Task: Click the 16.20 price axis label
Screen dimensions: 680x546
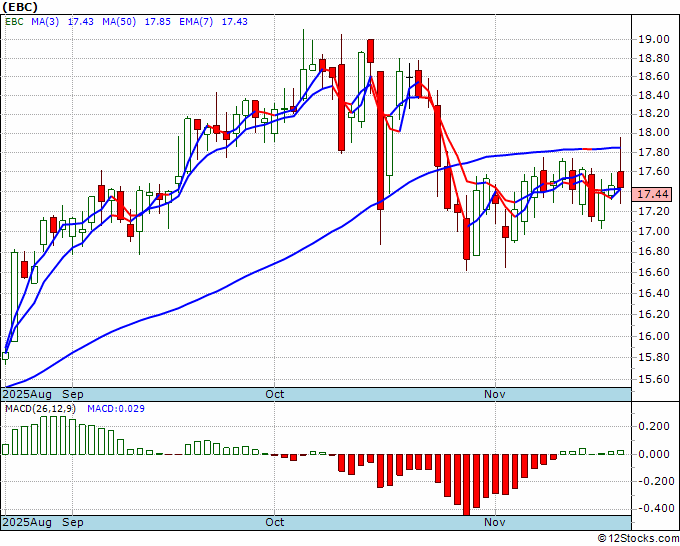Action: (x=654, y=314)
